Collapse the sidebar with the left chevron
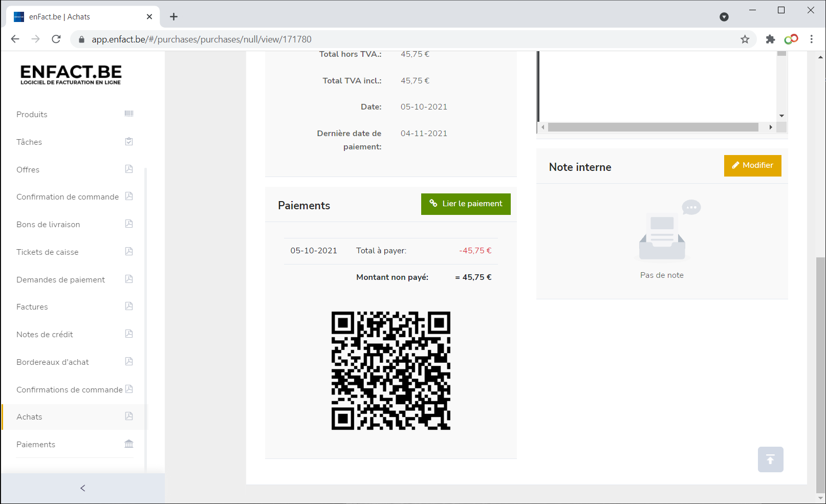This screenshot has height=504, width=826. point(83,488)
